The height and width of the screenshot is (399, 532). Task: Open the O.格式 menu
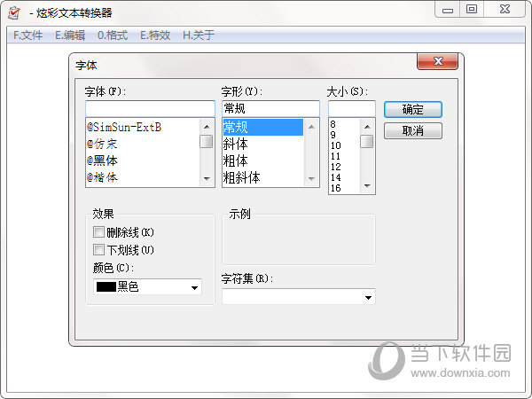[x=113, y=35]
